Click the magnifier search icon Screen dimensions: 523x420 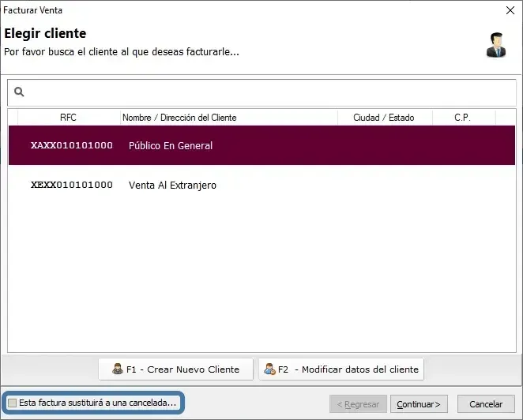point(19,92)
